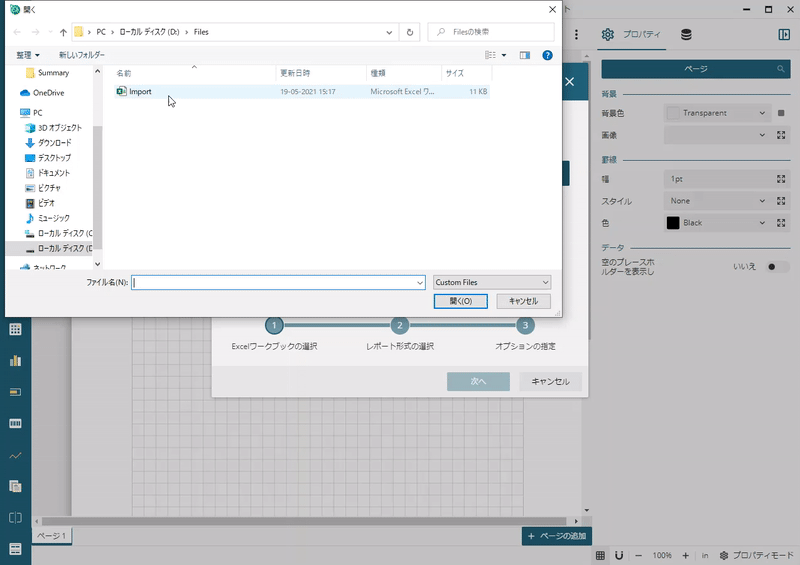The width and height of the screenshot is (800, 565).
Task: Select OneDrive in the navigation tree
Action: pyautogui.click(x=48, y=92)
